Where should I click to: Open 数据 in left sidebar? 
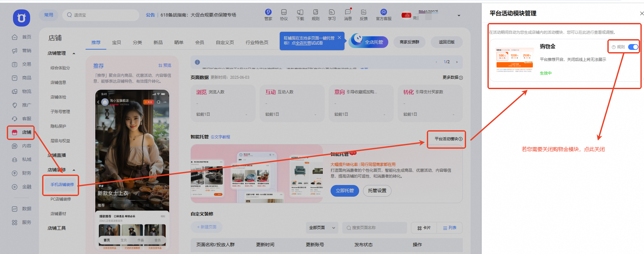pyautogui.click(x=22, y=209)
